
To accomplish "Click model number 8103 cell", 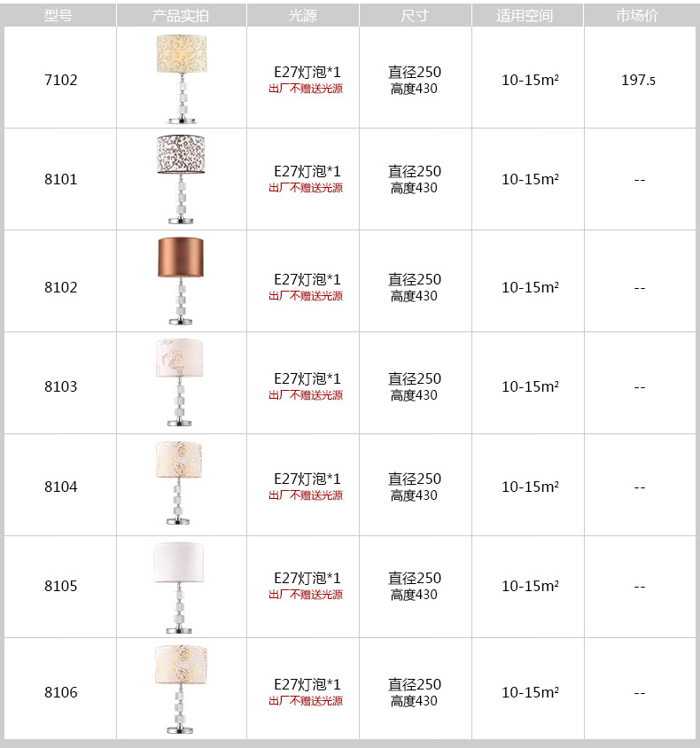I will pyautogui.click(x=60, y=386).
